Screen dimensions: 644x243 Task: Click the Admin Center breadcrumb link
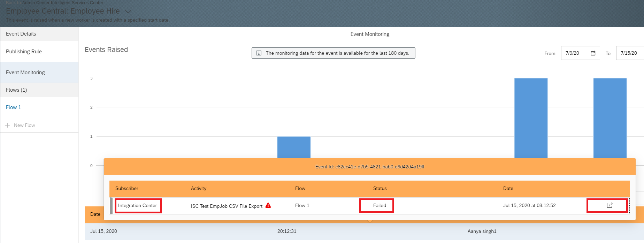(x=36, y=3)
